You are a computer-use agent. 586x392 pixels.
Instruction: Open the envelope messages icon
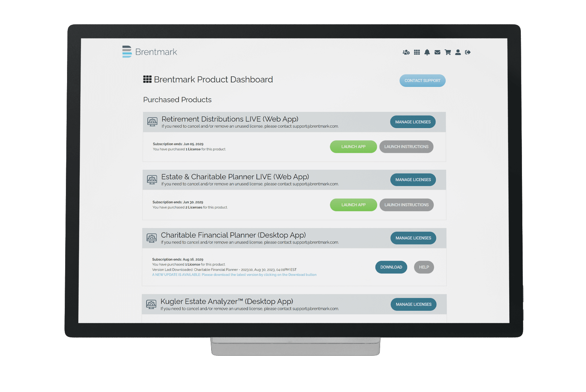click(437, 52)
